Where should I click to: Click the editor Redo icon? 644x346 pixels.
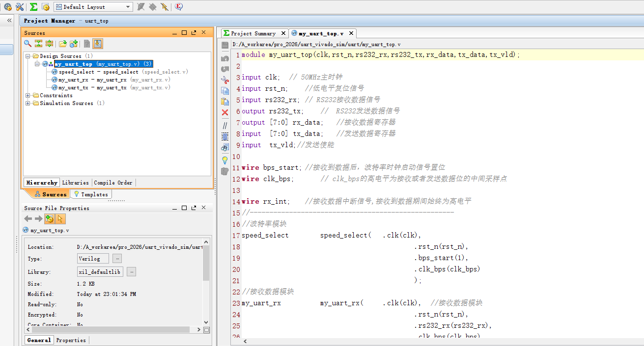point(225,69)
